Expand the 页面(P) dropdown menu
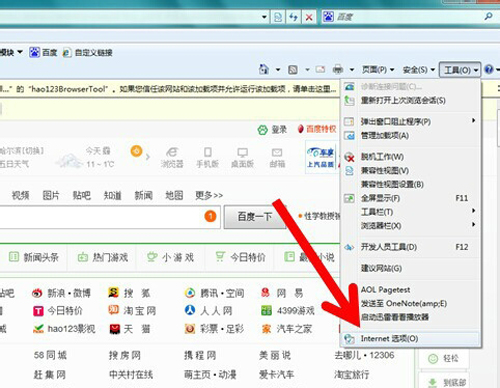500x388 pixels. pyautogui.click(x=378, y=70)
